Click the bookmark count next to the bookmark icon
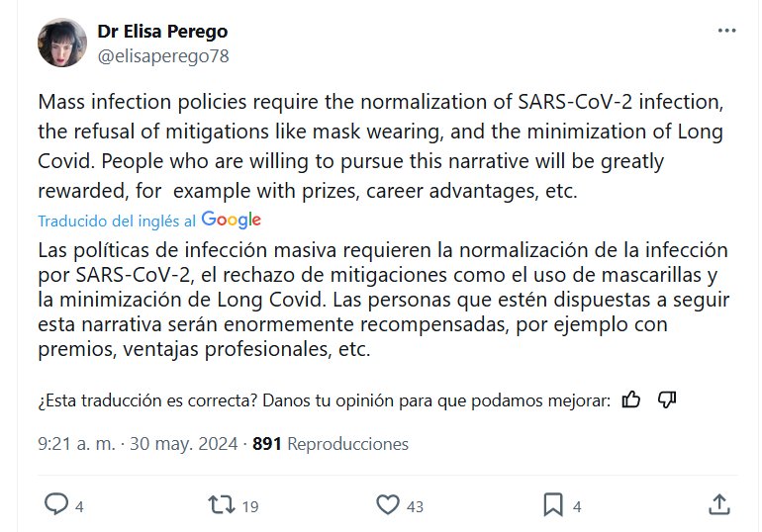The image size is (762, 532). pyautogui.click(x=576, y=506)
